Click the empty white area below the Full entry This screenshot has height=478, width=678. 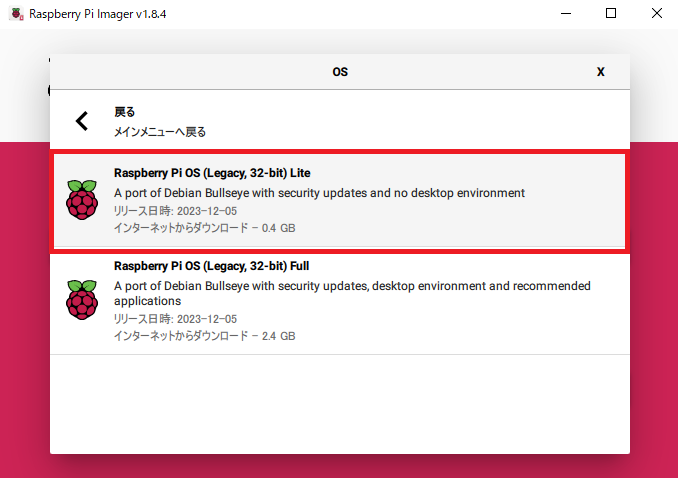coord(340,404)
